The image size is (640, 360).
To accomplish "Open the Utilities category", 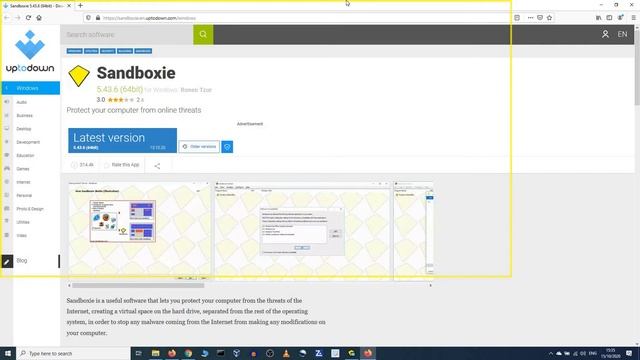I will (23, 222).
